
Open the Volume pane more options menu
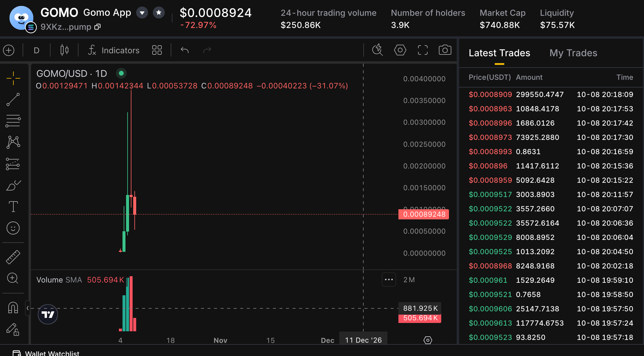(x=389, y=280)
